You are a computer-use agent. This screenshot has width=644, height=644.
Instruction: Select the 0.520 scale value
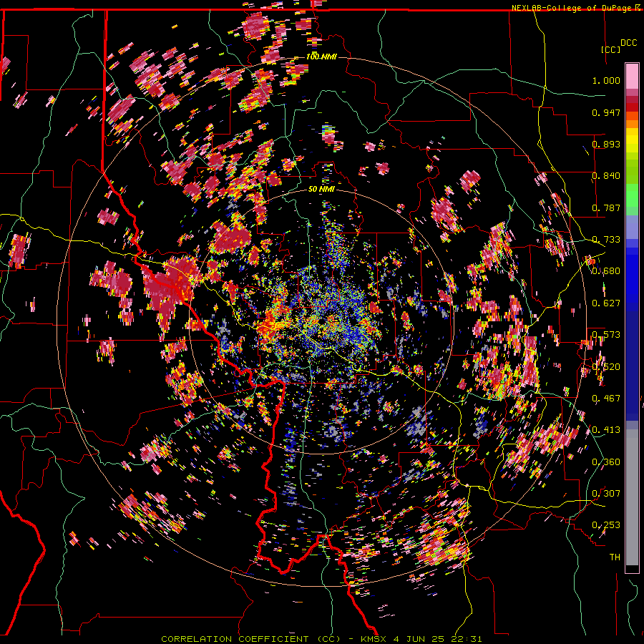(x=606, y=367)
